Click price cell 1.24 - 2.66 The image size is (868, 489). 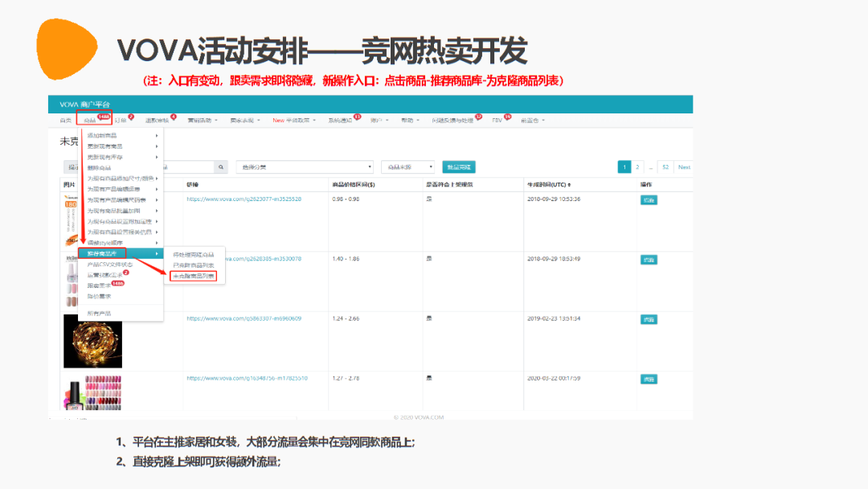(346, 318)
